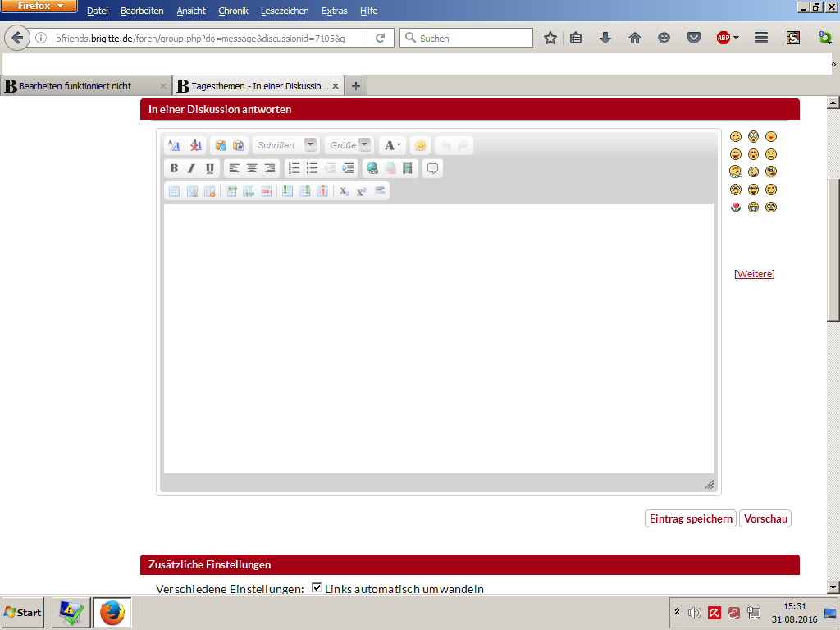Open the smiley insert button in the toolbar

click(420, 145)
